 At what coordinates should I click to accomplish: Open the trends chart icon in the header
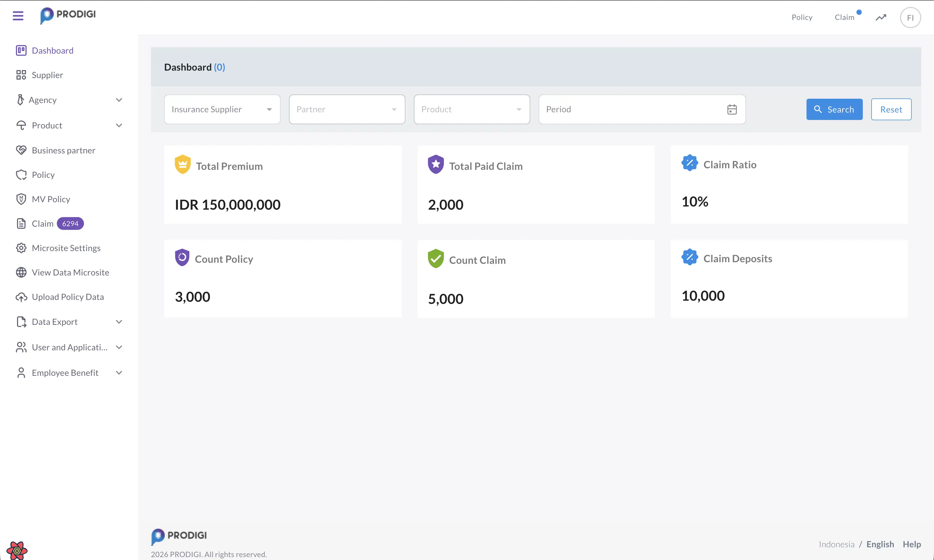[x=880, y=17]
